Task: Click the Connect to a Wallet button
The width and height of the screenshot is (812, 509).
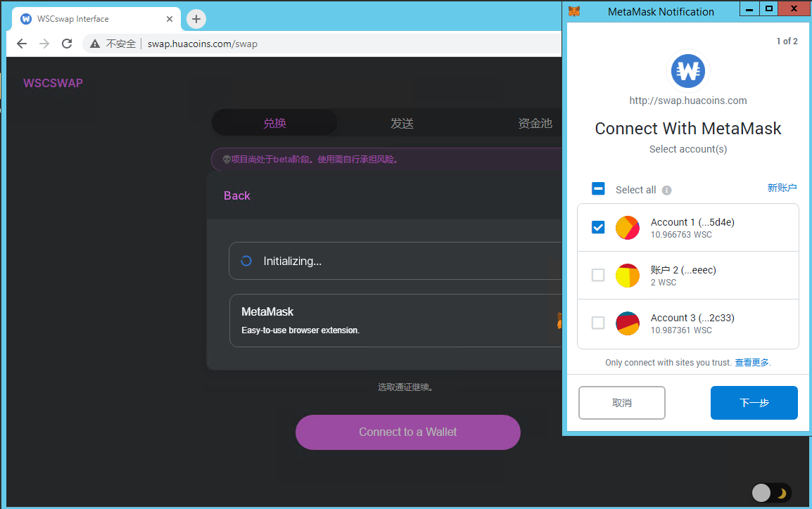Action: click(x=408, y=432)
